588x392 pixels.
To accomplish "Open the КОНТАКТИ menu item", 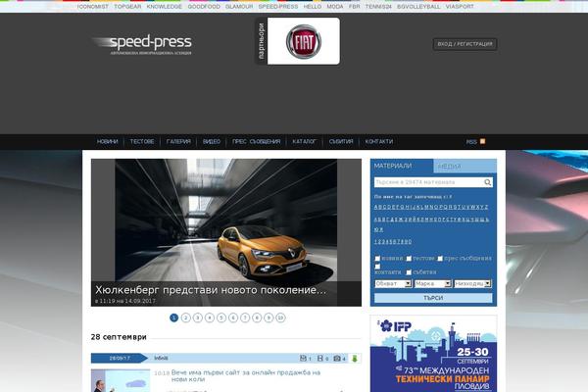I will tap(379, 141).
